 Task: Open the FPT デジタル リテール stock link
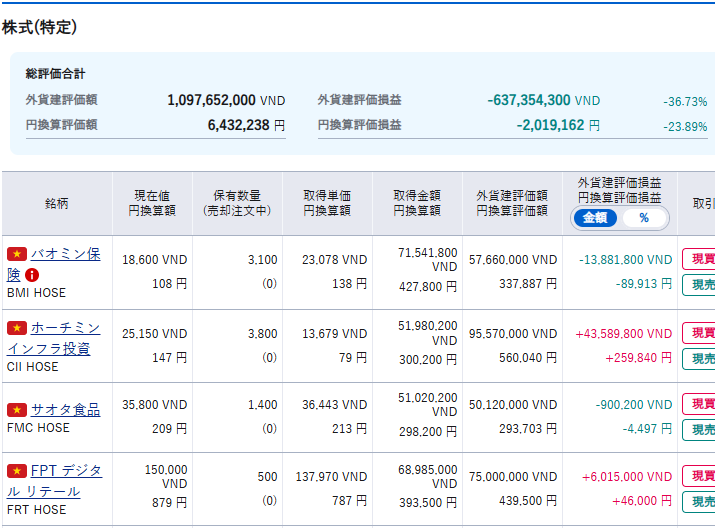[66, 471]
